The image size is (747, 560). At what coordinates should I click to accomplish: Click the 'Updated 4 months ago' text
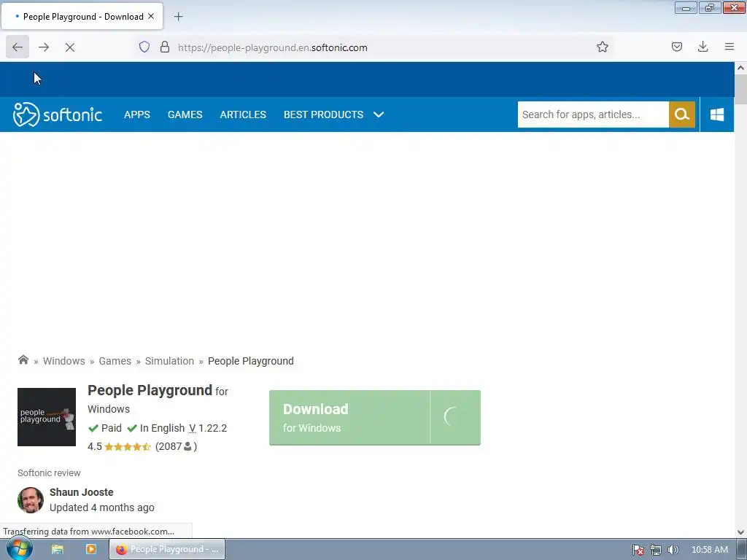click(x=102, y=507)
